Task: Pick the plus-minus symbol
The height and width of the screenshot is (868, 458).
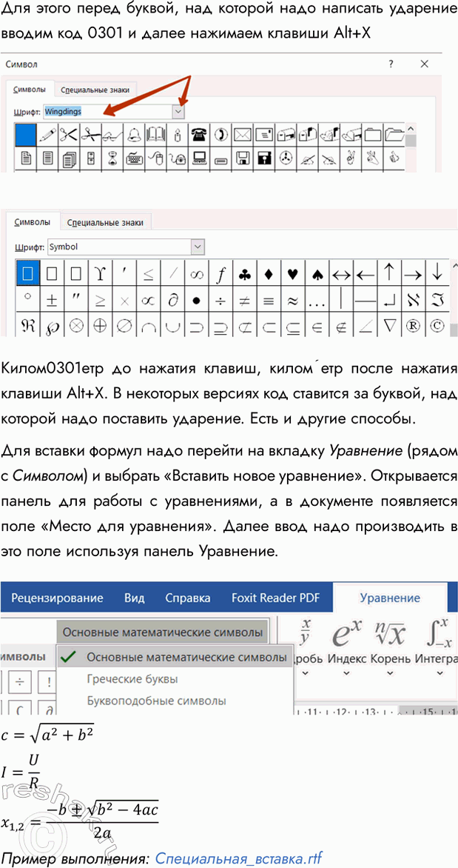Action: (x=52, y=300)
